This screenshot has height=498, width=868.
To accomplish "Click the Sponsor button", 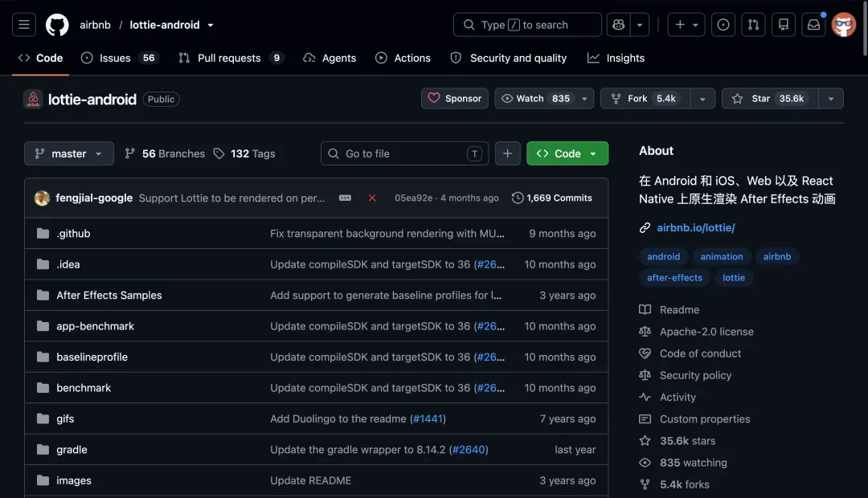I will pos(454,99).
